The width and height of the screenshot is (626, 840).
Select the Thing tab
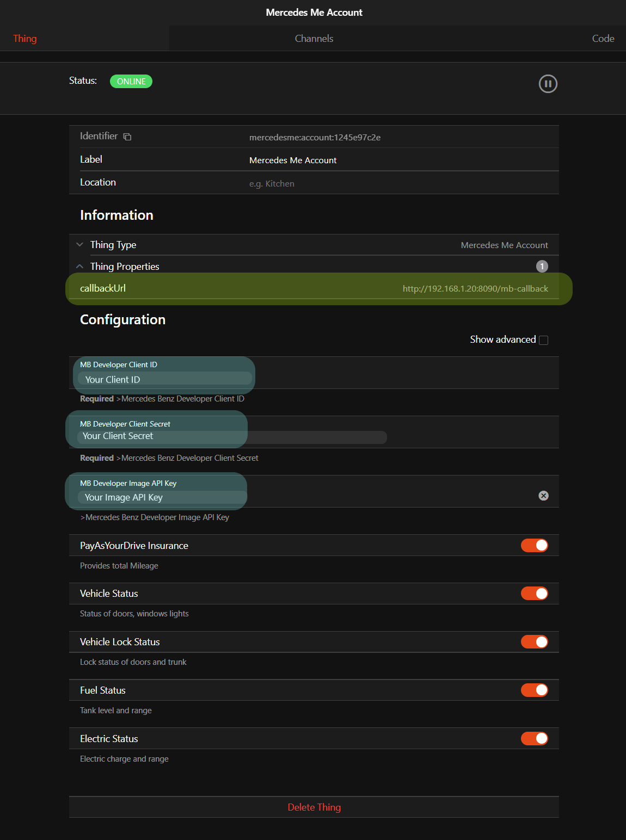point(25,39)
